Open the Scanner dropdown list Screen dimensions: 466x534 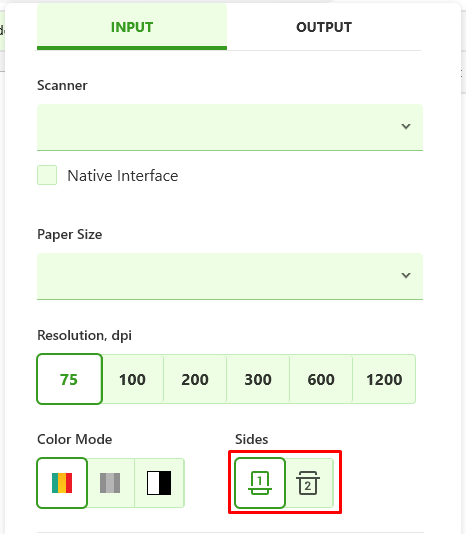230,127
